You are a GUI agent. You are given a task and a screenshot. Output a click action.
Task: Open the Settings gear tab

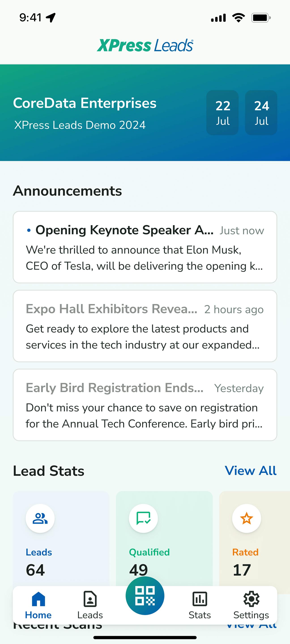[251, 605]
